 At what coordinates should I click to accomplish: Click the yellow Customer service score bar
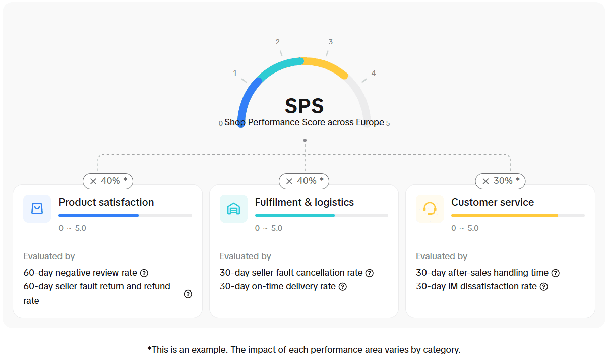(x=505, y=215)
